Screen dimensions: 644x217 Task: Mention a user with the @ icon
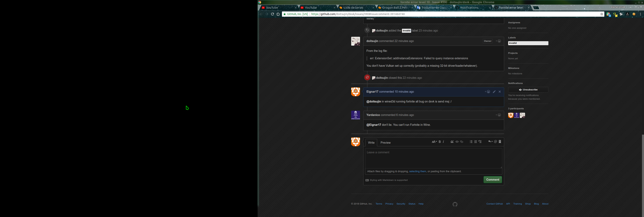coord(495,142)
